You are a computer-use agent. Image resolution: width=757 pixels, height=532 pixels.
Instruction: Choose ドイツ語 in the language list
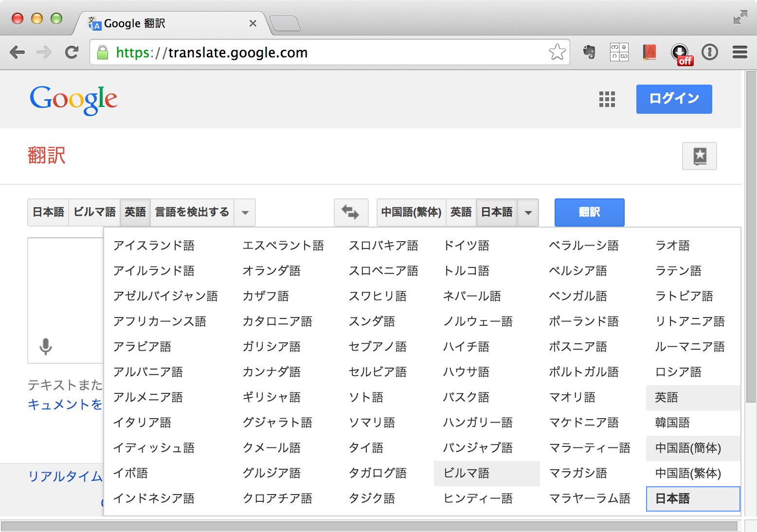(x=466, y=246)
